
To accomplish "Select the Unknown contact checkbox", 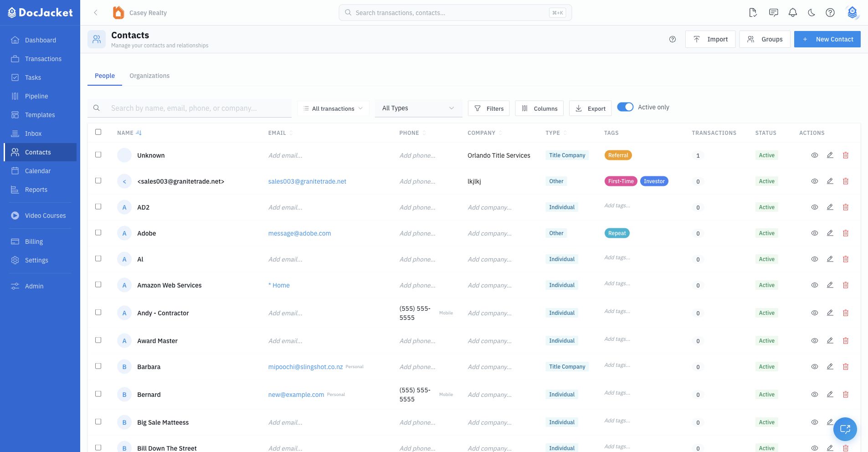I will coord(98,155).
